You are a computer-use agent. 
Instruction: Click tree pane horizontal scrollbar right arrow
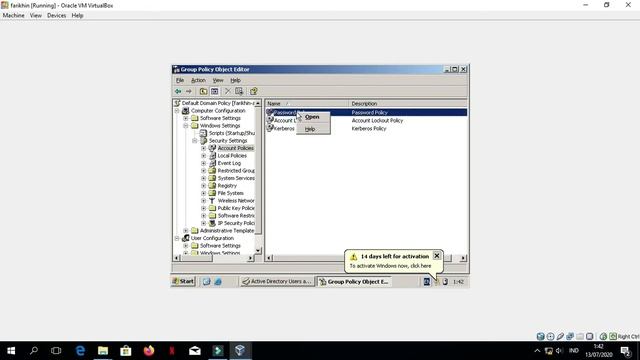[250, 258]
